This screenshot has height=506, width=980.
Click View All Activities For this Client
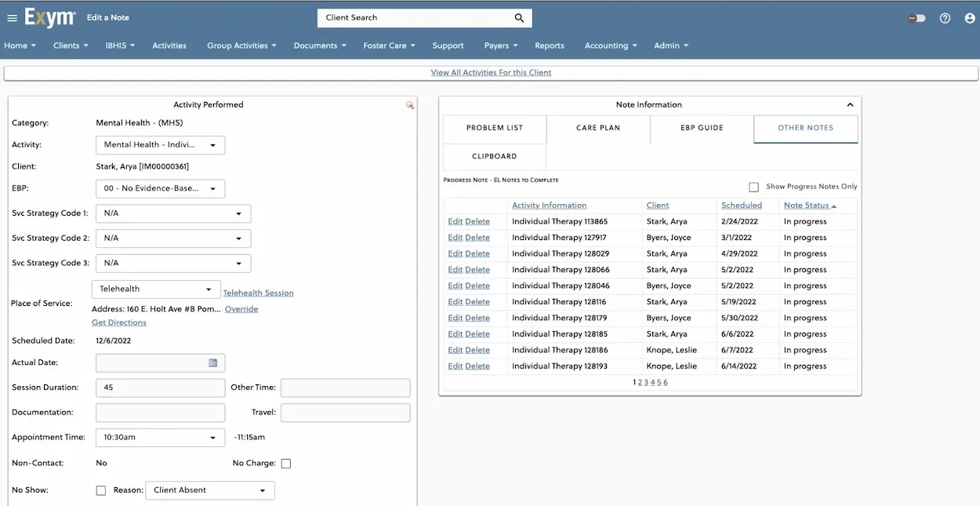click(x=491, y=71)
